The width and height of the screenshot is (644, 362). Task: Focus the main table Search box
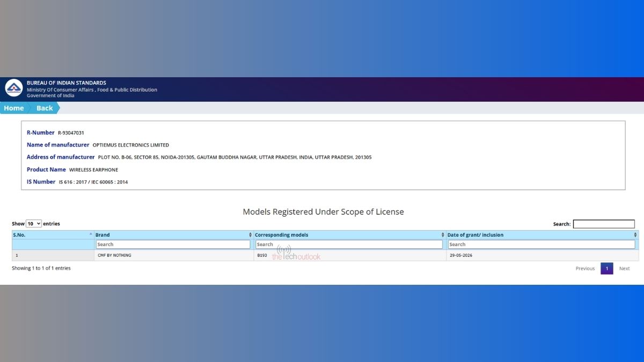(x=604, y=224)
